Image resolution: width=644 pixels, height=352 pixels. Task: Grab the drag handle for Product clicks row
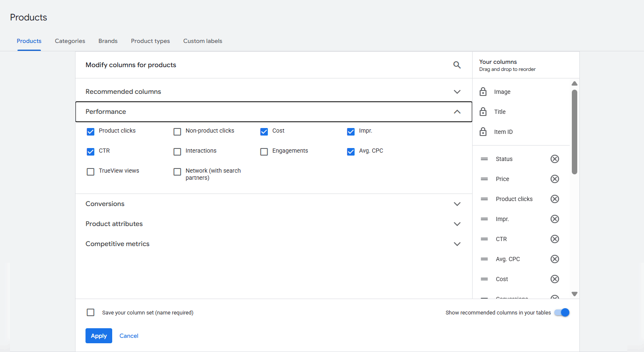pyautogui.click(x=484, y=199)
